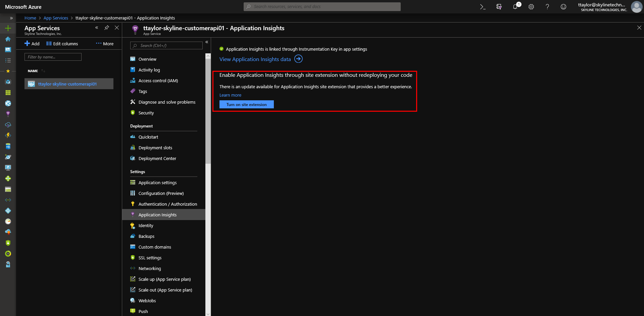644x316 pixels.
Task: Open All services list icon in sidebar
Action: tap(8, 60)
